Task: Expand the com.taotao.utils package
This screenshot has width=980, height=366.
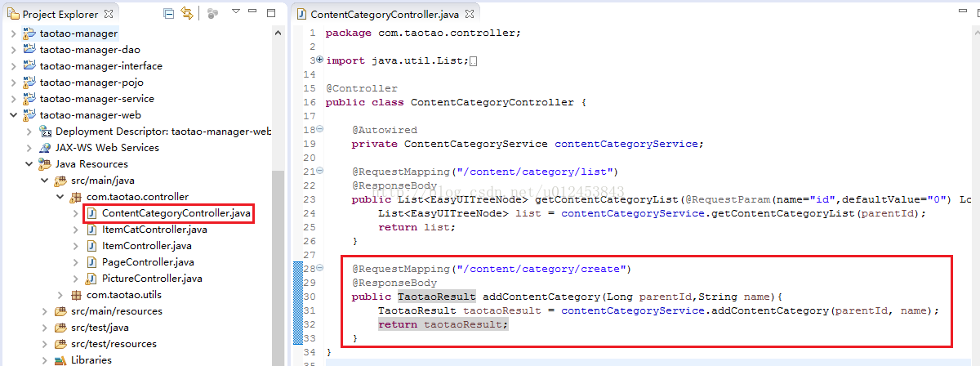Action: [60, 295]
